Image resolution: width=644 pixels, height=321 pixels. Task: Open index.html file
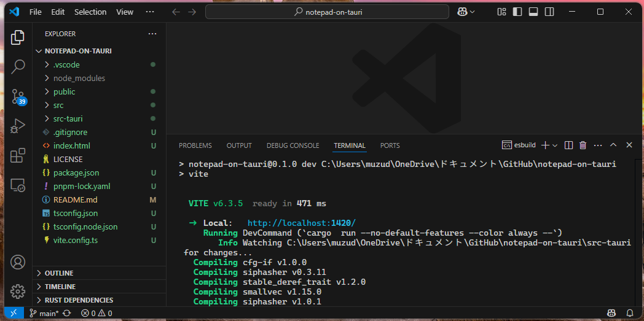100,146
